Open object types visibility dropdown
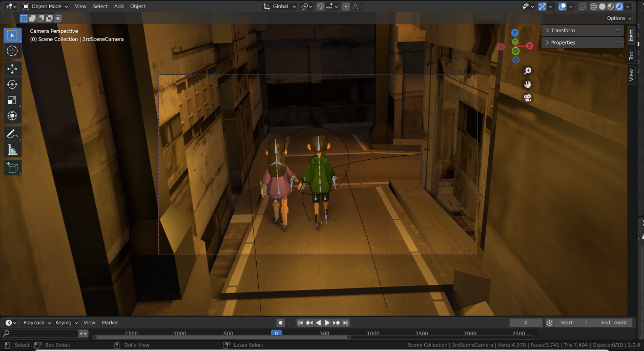 tap(528, 7)
